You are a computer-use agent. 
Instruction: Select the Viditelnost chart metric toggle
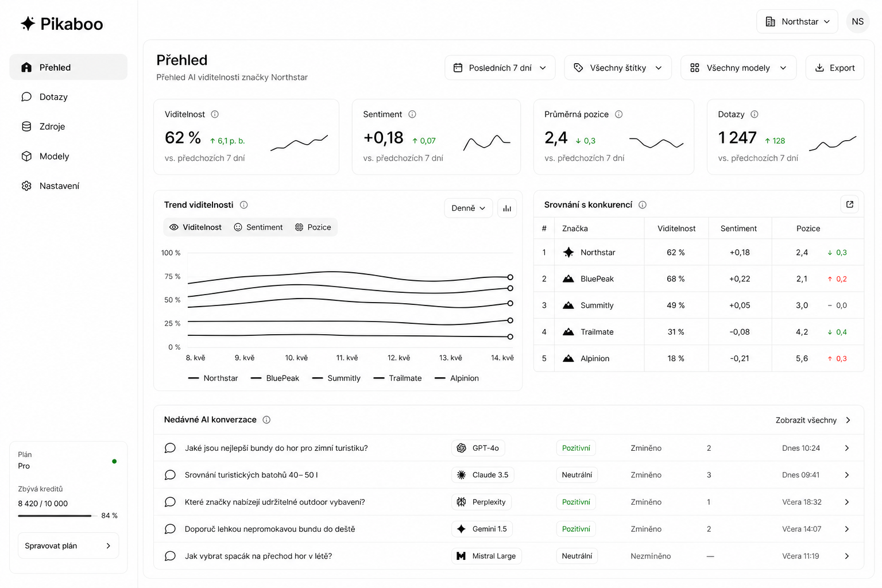pos(195,227)
